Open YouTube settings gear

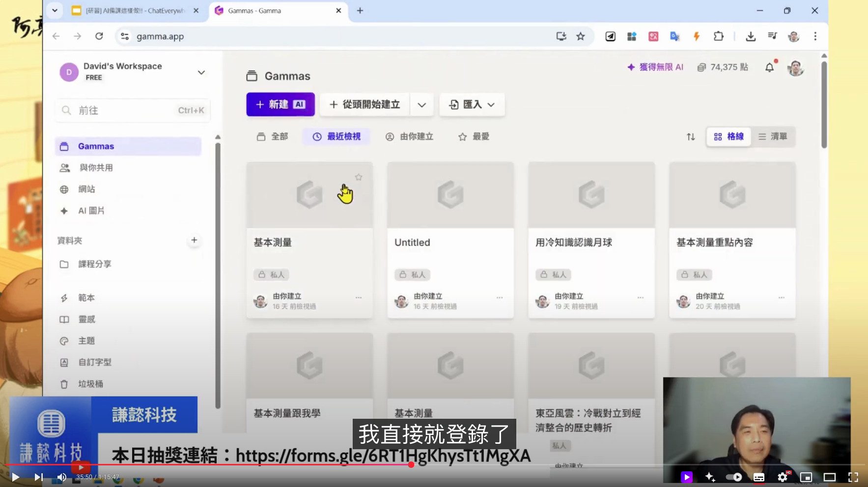(x=783, y=477)
